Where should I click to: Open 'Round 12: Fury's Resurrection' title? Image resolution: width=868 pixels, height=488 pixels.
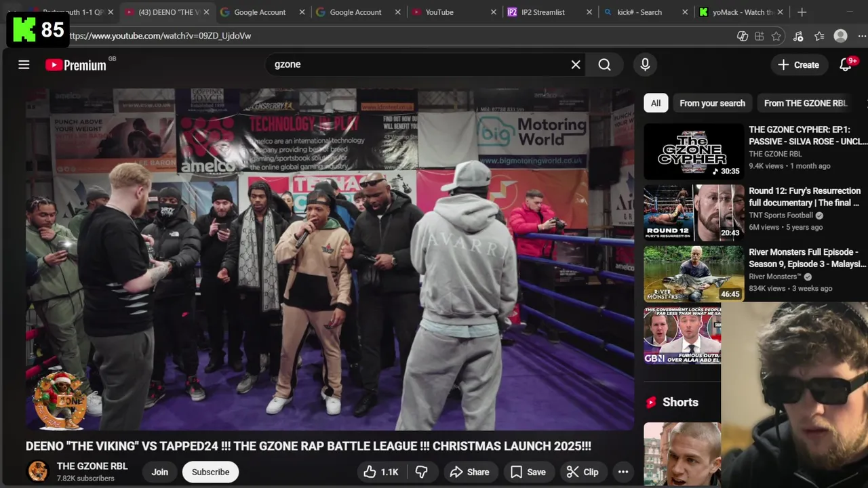coord(805,197)
